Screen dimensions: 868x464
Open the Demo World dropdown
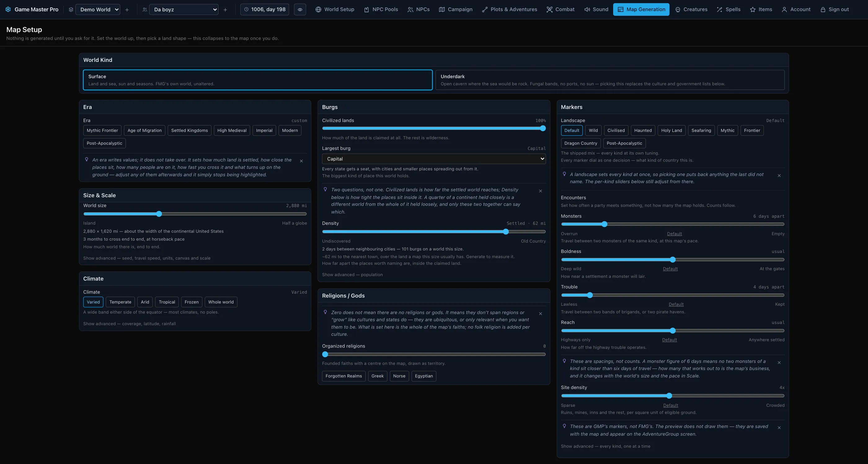(98, 9)
